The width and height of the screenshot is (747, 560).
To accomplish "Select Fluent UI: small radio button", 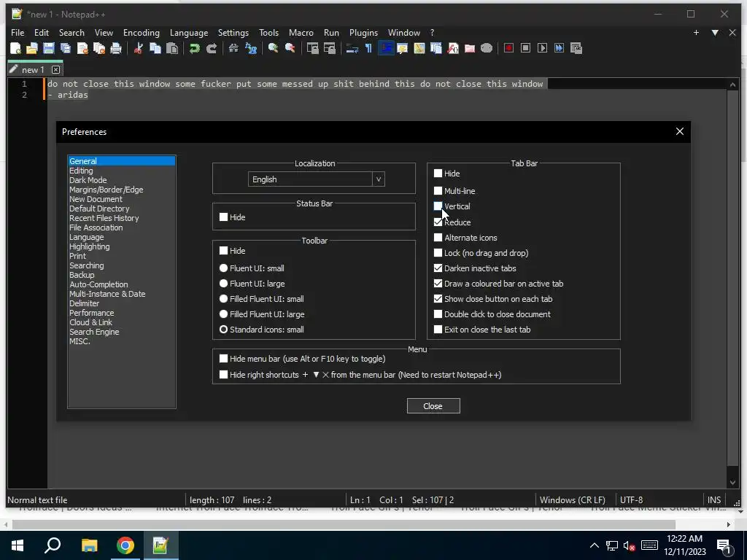I will (x=223, y=268).
